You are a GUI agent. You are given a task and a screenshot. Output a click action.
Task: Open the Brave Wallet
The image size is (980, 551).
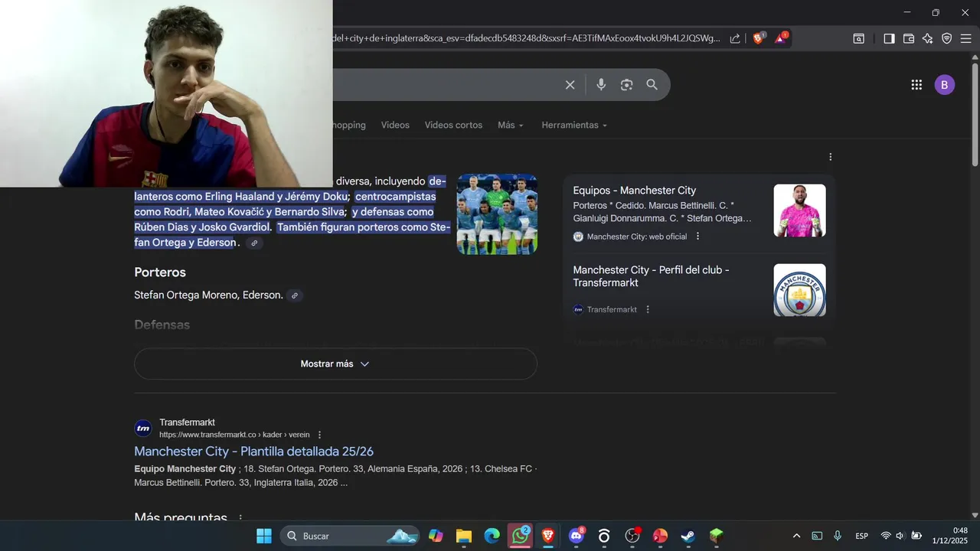(x=909, y=38)
